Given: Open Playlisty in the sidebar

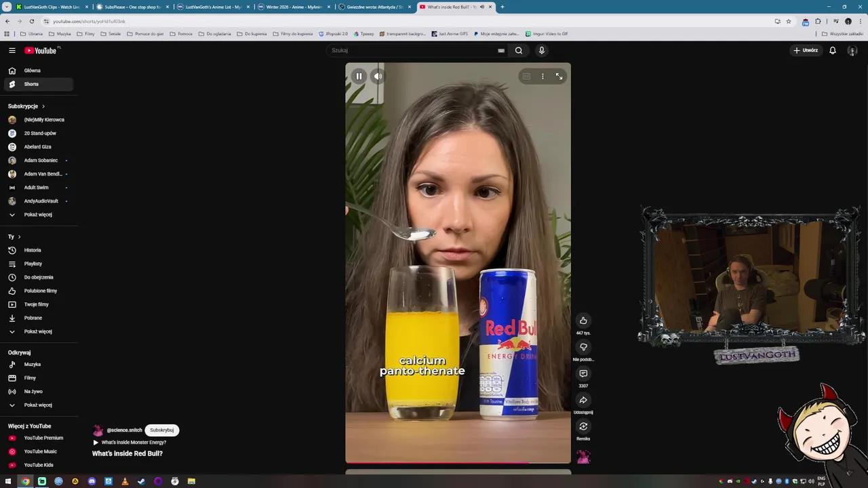Looking at the screenshot, I should pyautogui.click(x=38, y=264).
